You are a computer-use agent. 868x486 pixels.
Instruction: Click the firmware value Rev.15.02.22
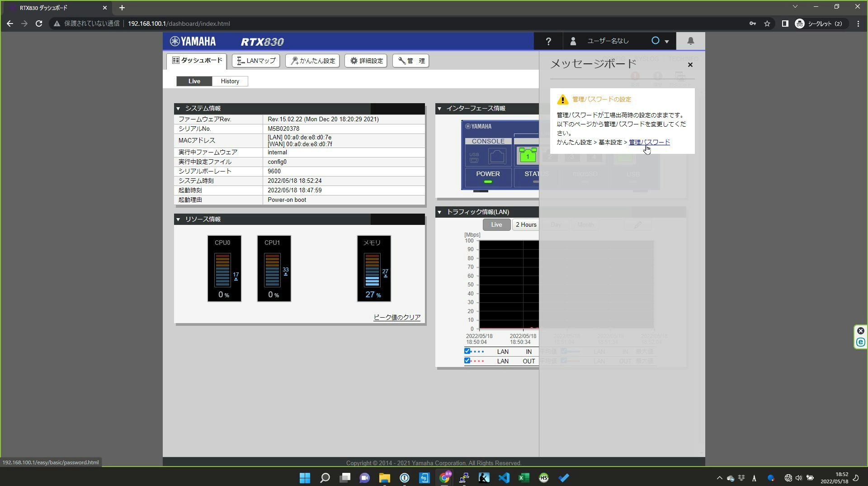tap(323, 119)
